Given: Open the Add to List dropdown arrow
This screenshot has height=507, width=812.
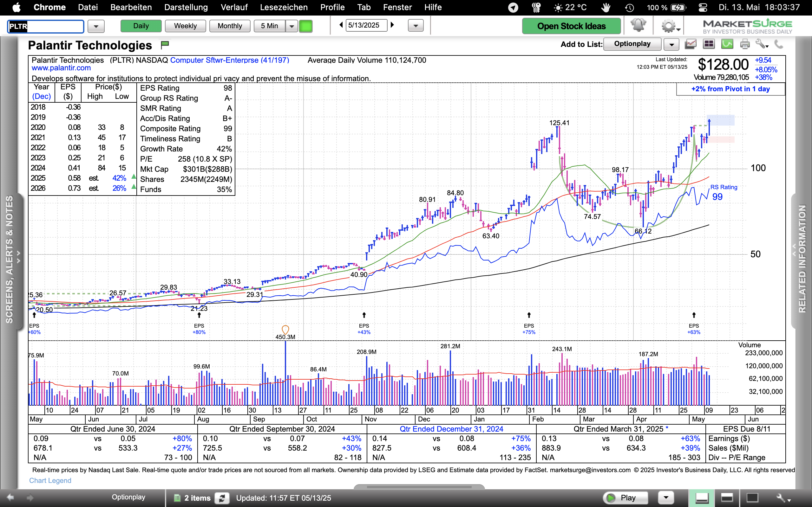Looking at the screenshot, I should click(671, 44).
